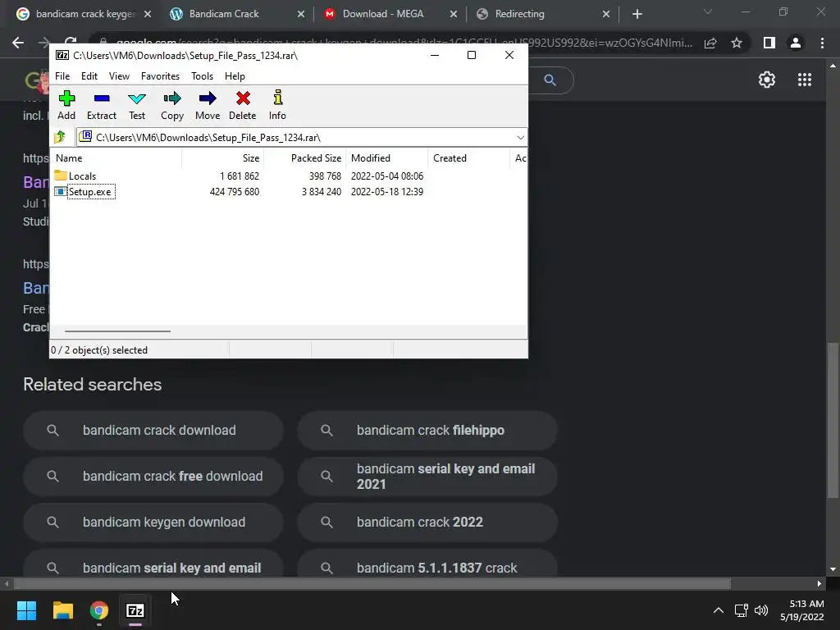Click the 7-Zip taskbar icon

[x=135, y=610]
